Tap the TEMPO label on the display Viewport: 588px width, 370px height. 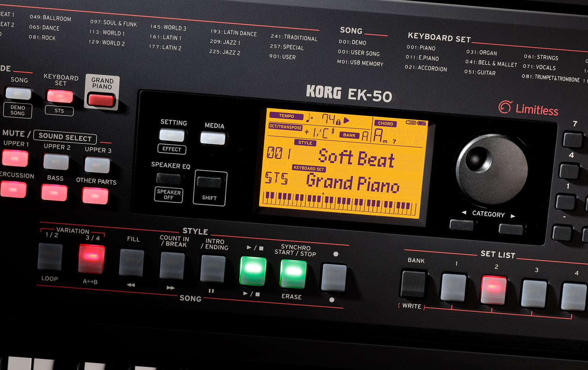coord(286,116)
